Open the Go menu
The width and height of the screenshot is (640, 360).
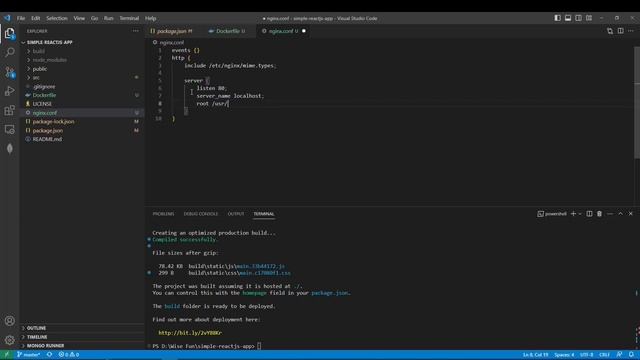(x=94, y=18)
